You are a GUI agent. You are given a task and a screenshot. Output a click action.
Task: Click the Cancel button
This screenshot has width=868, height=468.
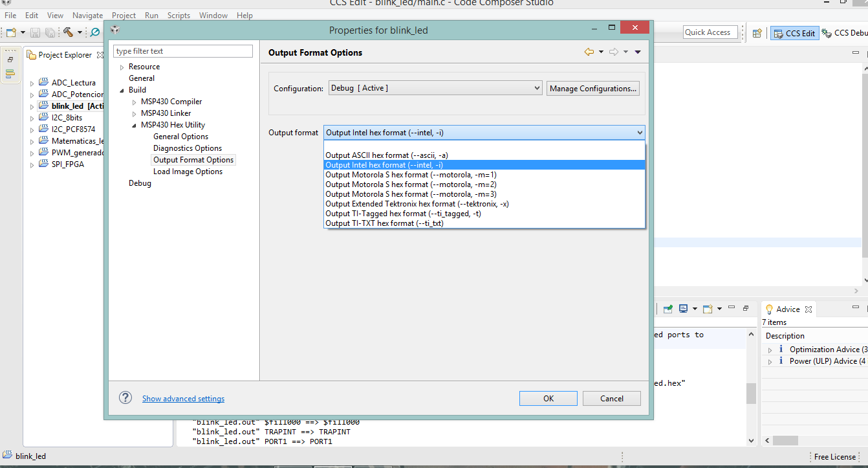pyautogui.click(x=612, y=399)
